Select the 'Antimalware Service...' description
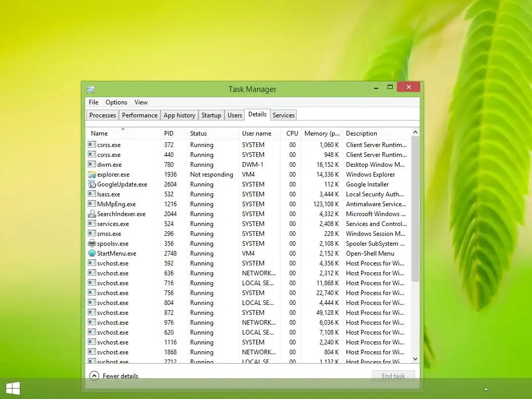The height and width of the screenshot is (399, 532). coord(376,204)
